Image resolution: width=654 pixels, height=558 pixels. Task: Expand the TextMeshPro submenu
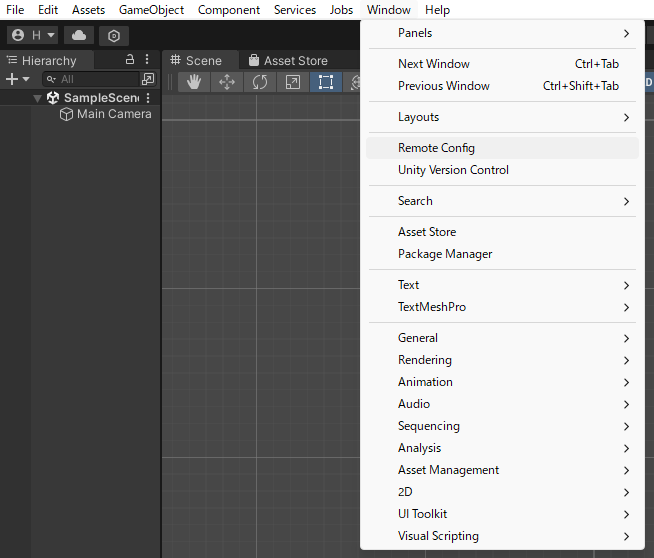click(502, 307)
